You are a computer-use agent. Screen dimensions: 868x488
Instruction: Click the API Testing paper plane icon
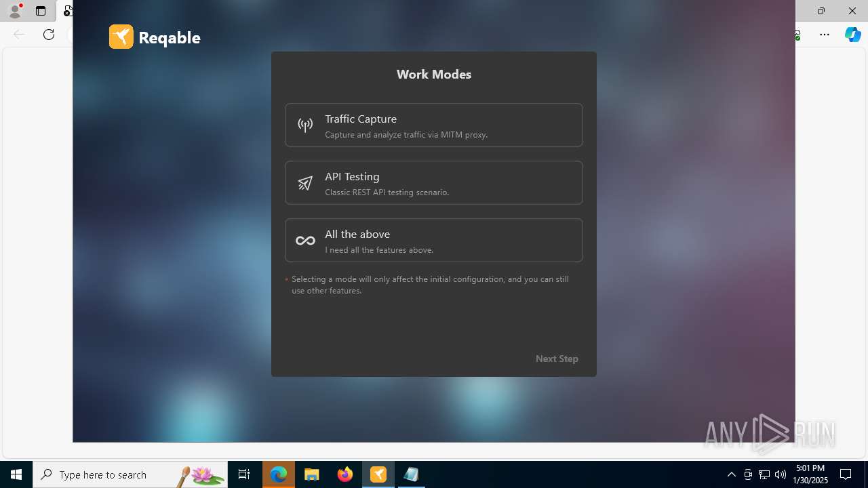(x=305, y=183)
